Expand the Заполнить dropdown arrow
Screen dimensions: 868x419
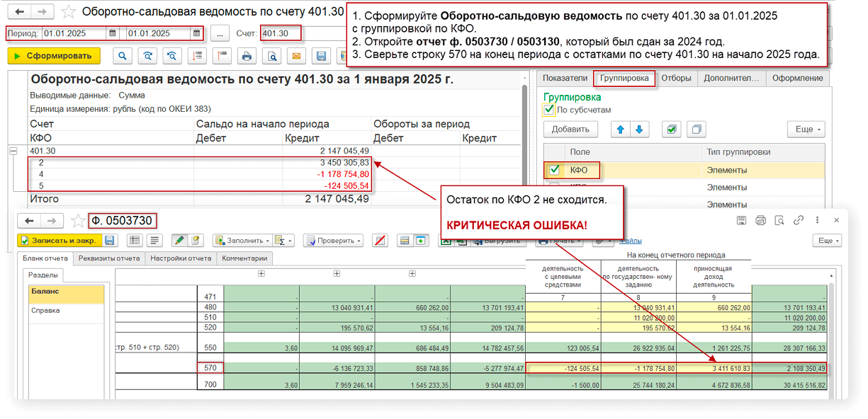(267, 240)
